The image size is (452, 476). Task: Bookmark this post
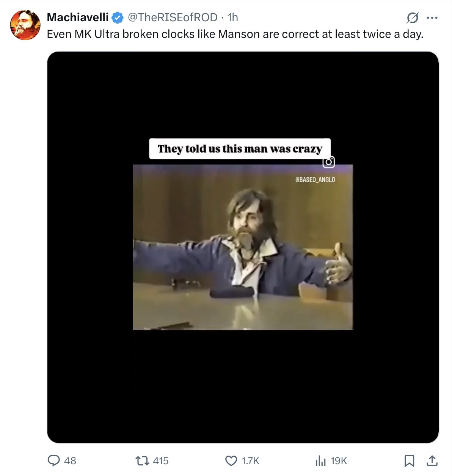[x=409, y=460]
